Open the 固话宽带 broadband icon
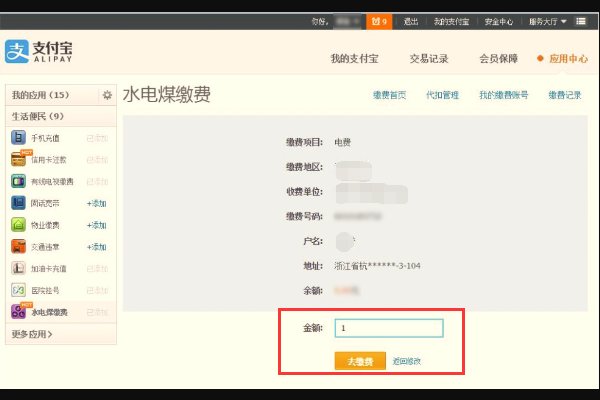The image size is (600, 400). [x=18, y=203]
